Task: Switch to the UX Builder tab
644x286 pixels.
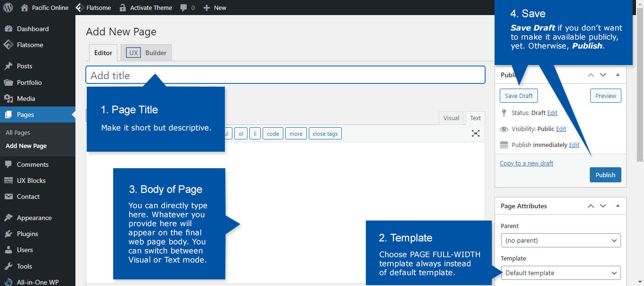Action: (146, 53)
